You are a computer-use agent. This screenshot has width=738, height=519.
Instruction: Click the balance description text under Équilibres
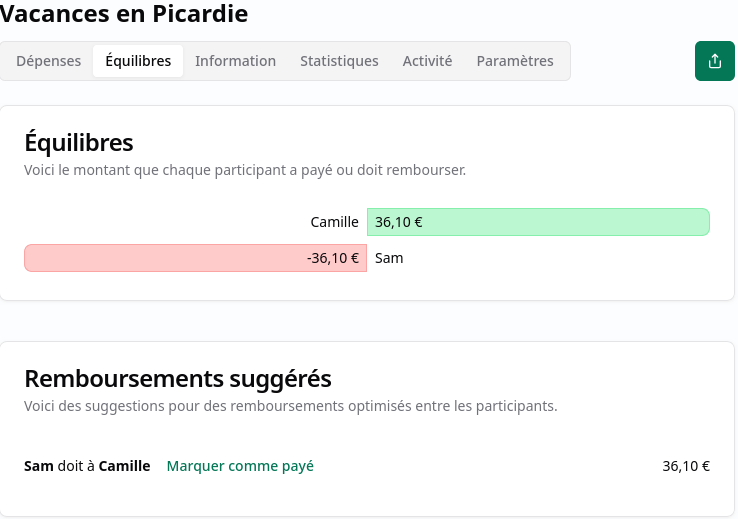click(245, 170)
